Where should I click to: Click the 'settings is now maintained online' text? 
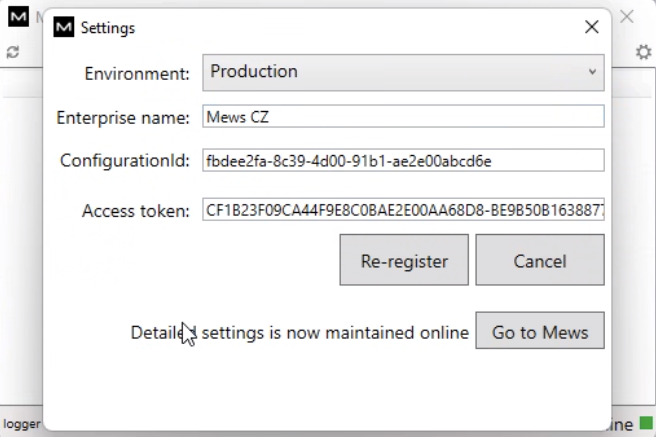tap(335, 333)
